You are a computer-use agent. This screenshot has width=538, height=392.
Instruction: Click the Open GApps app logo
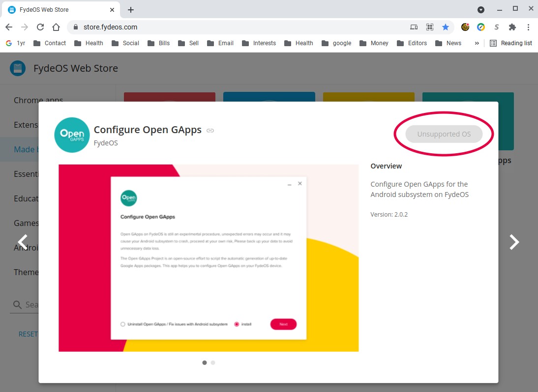click(72, 135)
